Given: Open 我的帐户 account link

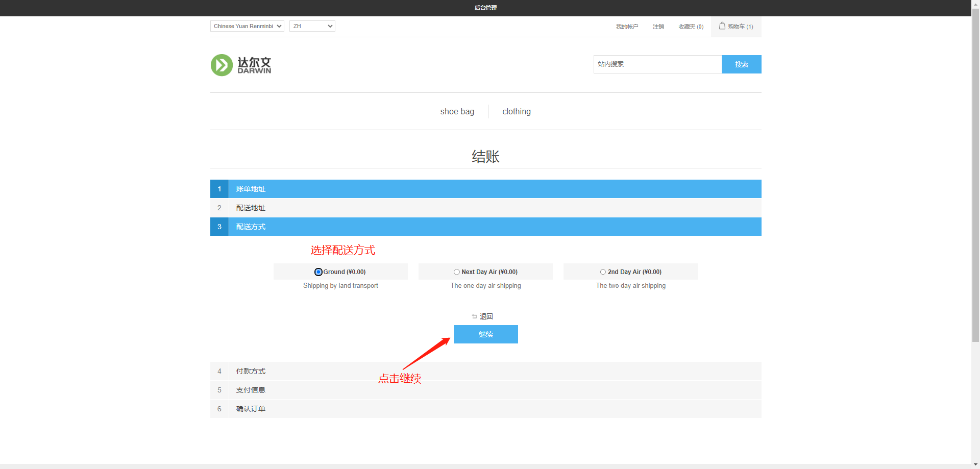Looking at the screenshot, I should click(x=627, y=27).
